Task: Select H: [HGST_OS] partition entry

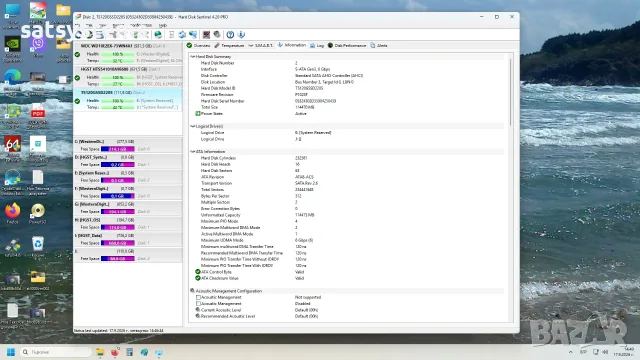Action: [x=128, y=223]
